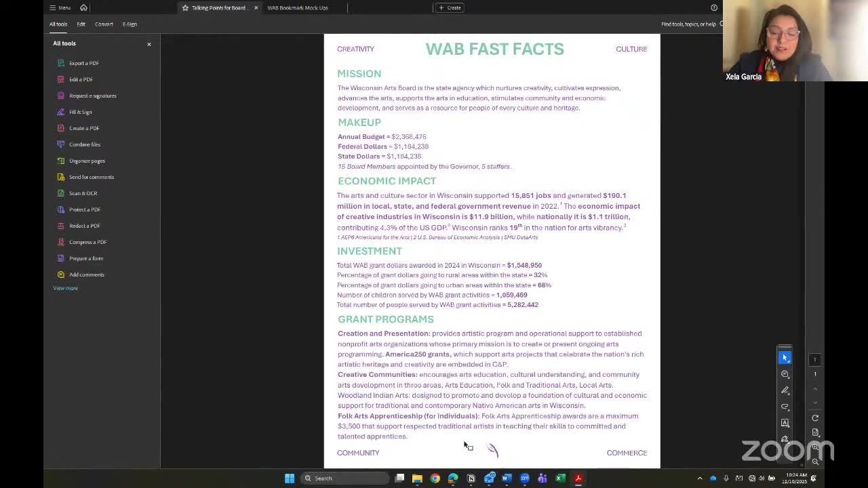Open Zoom from the taskbar
The image size is (868, 488).
click(x=525, y=479)
